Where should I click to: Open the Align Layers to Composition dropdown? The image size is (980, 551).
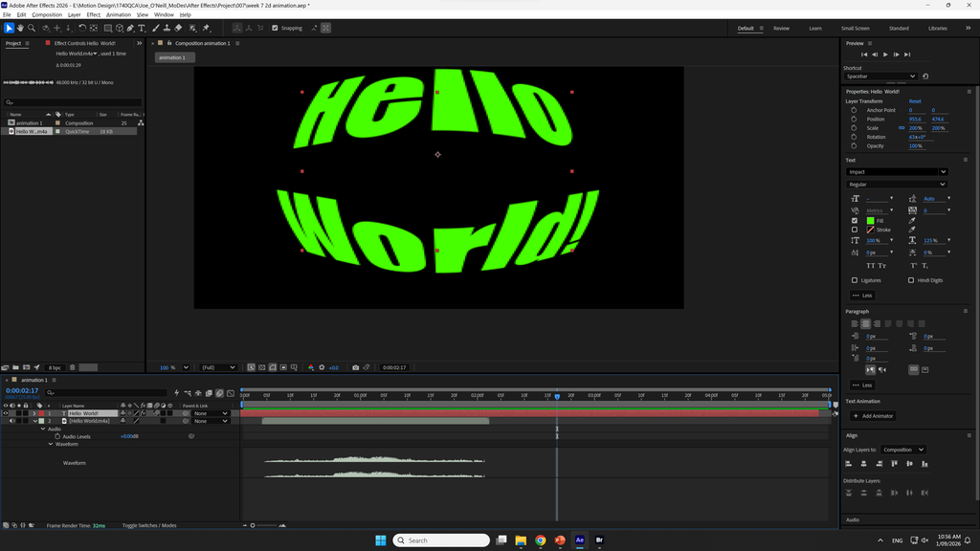(x=903, y=450)
